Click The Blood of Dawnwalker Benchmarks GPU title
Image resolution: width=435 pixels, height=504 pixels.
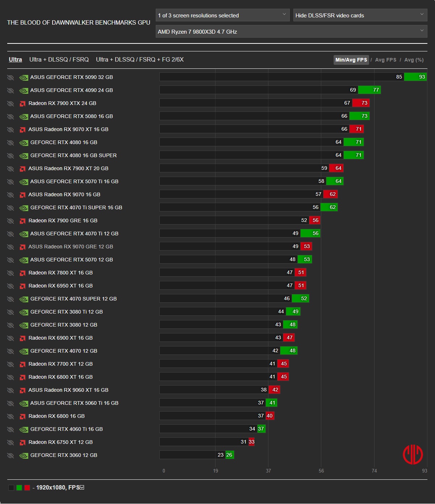pyautogui.click(x=79, y=22)
